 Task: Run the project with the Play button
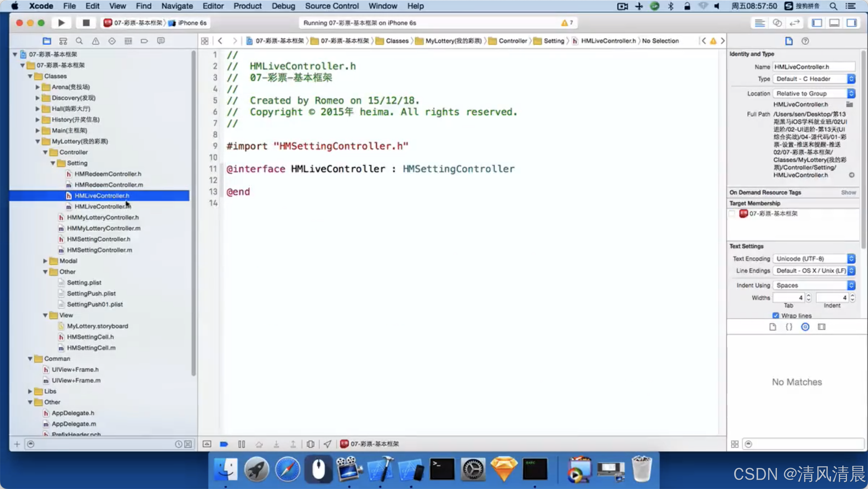[x=61, y=23]
